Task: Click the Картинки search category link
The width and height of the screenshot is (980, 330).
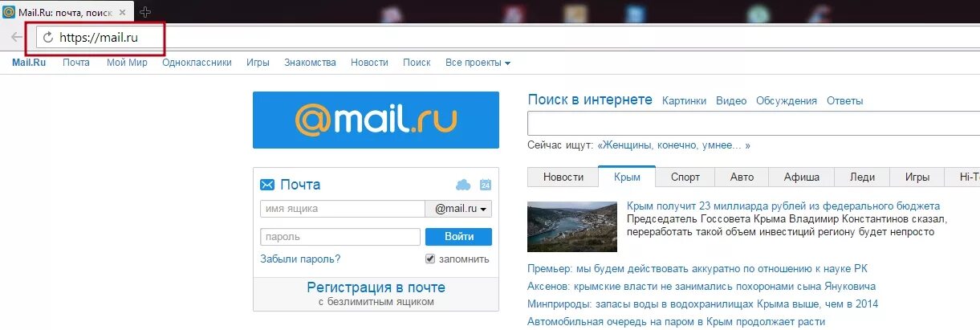Action: (x=684, y=100)
